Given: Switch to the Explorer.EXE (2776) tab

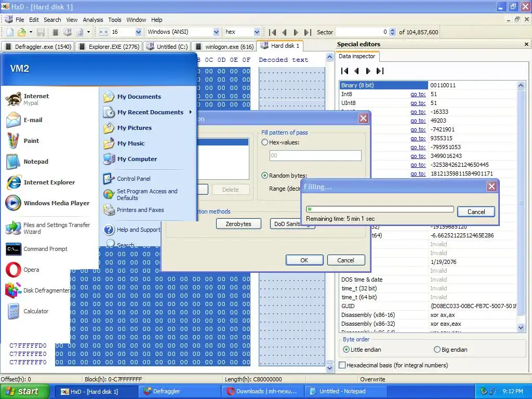Looking at the screenshot, I should [x=109, y=46].
